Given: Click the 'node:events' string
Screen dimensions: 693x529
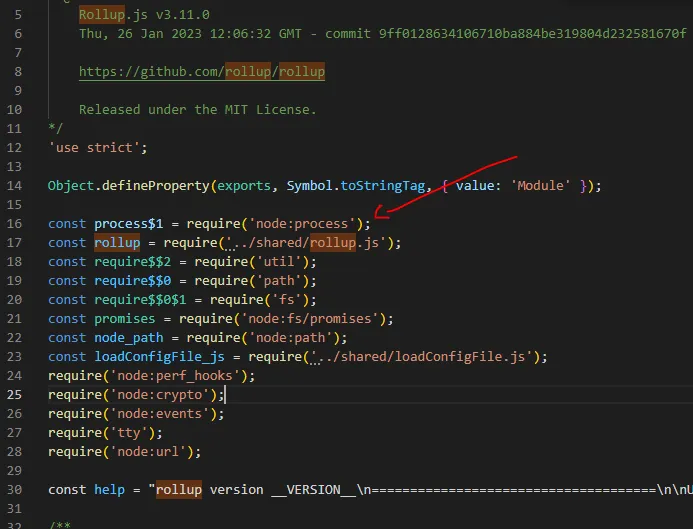Looking at the screenshot, I should [x=160, y=414].
